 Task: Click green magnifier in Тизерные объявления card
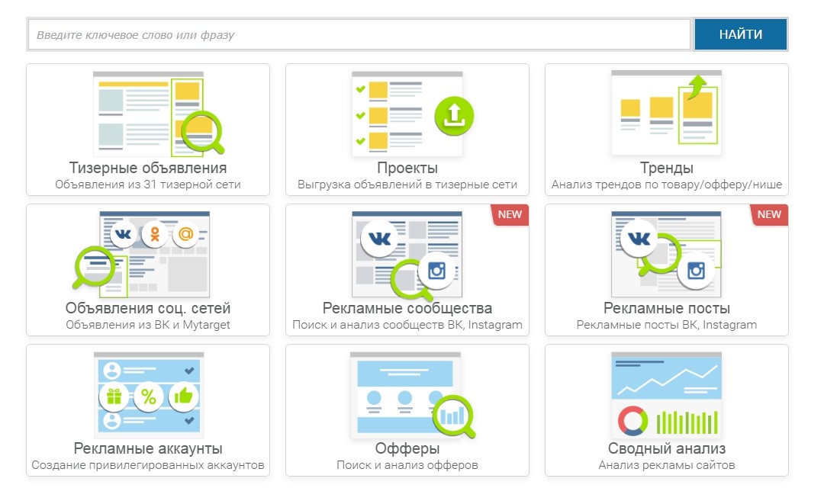tap(203, 131)
